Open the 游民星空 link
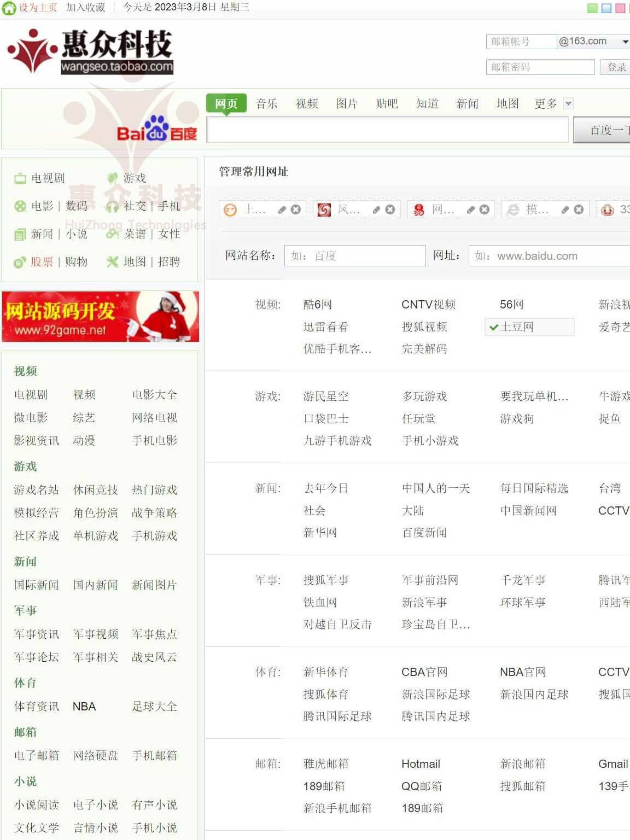Image resolution: width=630 pixels, height=840 pixels. (326, 396)
